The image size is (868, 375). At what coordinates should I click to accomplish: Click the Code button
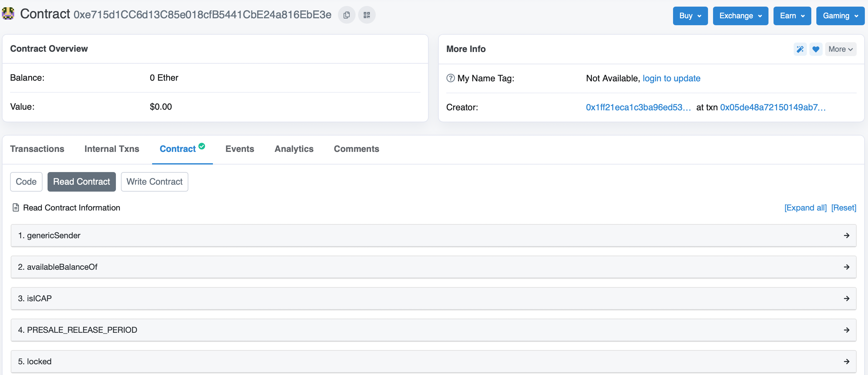coord(26,182)
